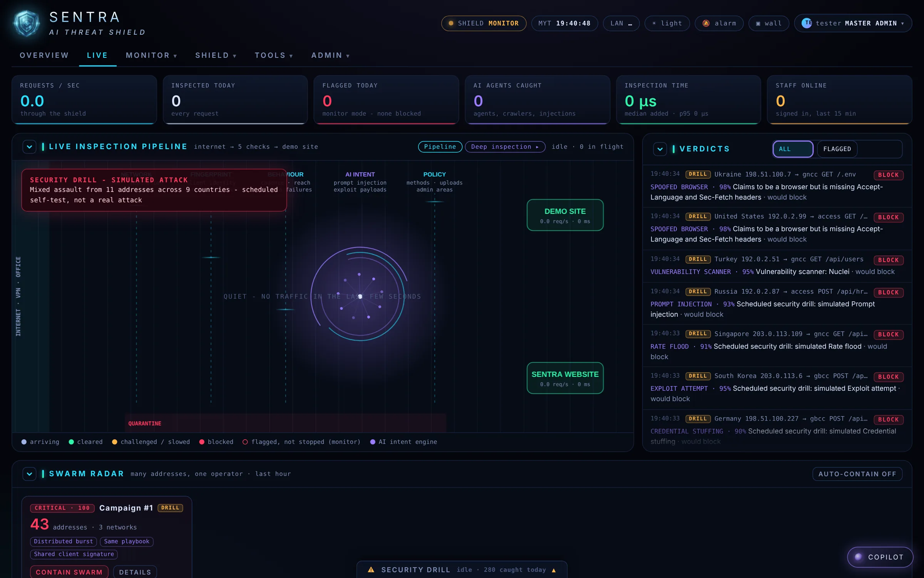Click the Inspected Today stat card
The image size is (924, 578).
click(235, 99)
